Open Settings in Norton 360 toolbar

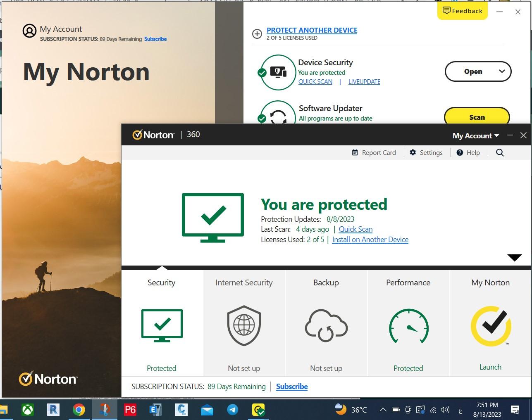(426, 152)
